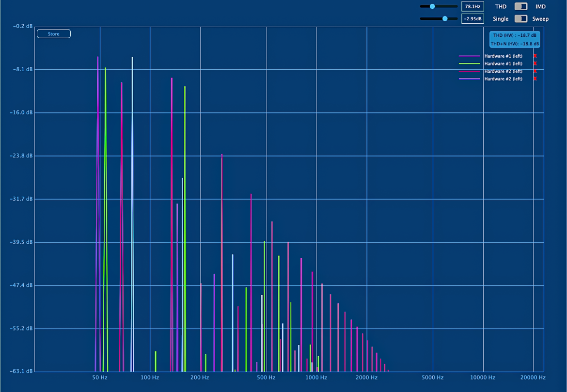The image size is (567, 392).
Task: Click the 200 Hz axis label
Action: (200, 377)
